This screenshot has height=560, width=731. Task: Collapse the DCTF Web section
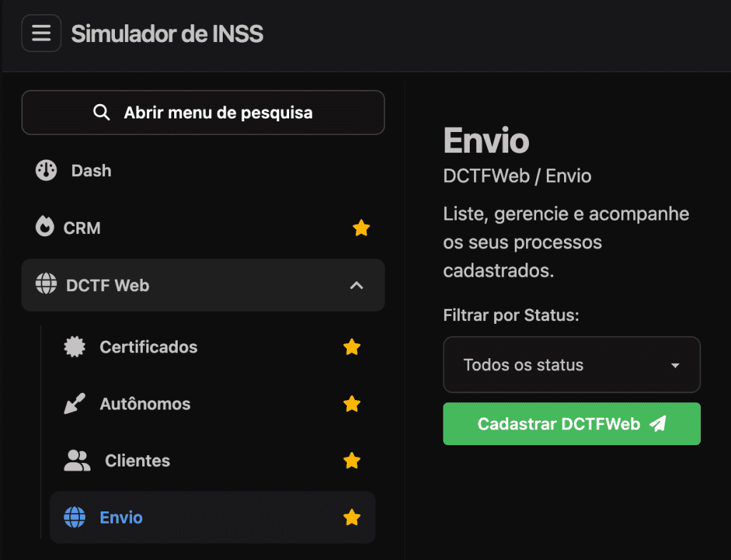click(x=356, y=285)
